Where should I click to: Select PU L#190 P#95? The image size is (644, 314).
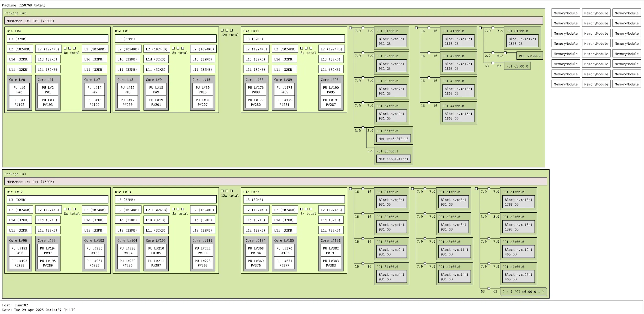coord(331,90)
